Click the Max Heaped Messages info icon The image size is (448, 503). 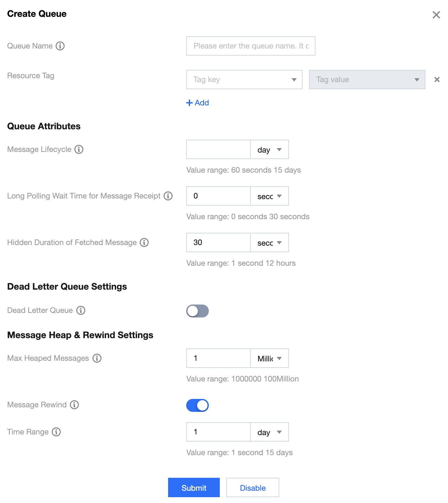[x=97, y=358]
